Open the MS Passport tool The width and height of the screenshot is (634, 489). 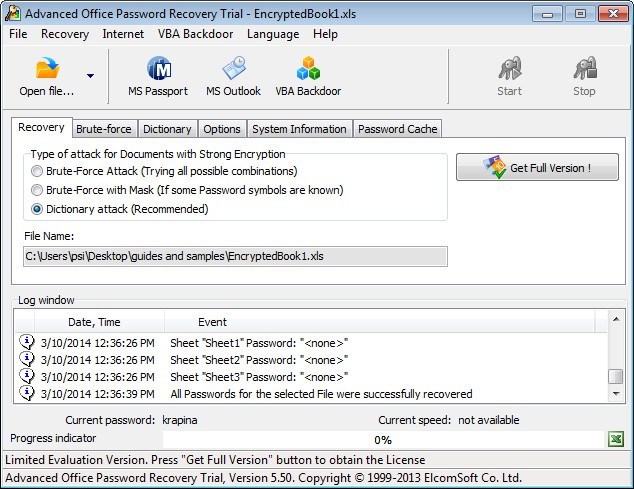158,77
